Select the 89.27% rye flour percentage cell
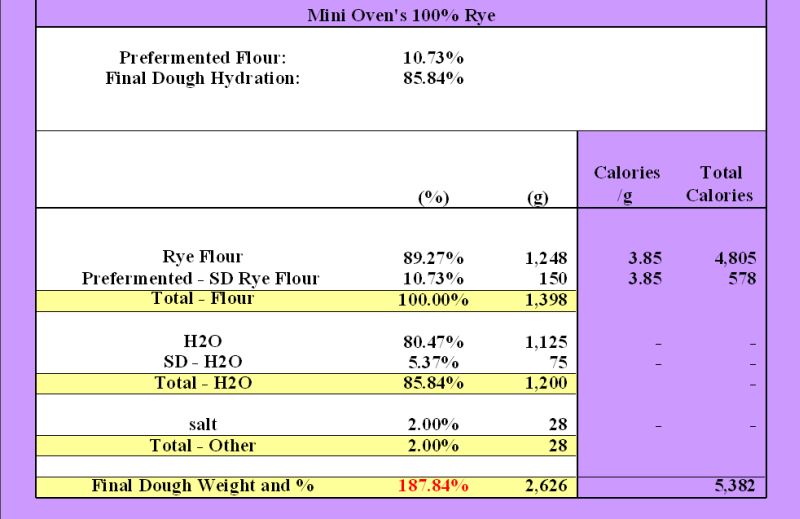800x519 pixels. tap(433, 257)
